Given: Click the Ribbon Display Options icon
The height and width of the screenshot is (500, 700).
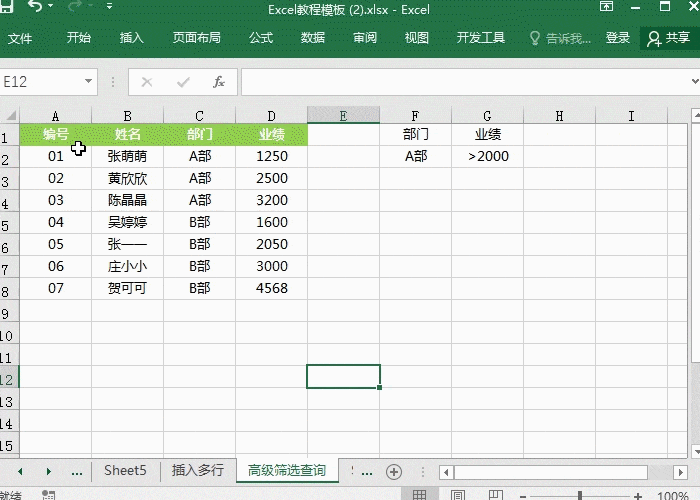Looking at the screenshot, I should pos(606,6).
